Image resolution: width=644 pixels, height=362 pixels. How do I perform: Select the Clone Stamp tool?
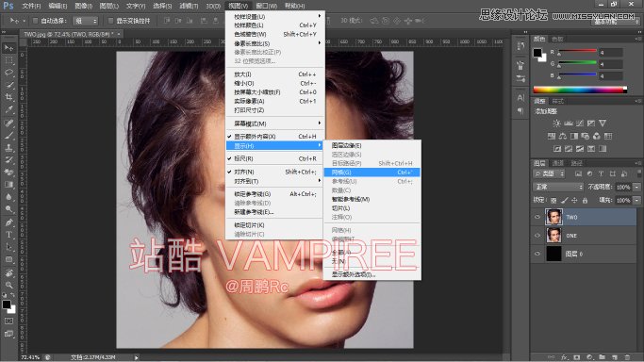tap(8, 147)
